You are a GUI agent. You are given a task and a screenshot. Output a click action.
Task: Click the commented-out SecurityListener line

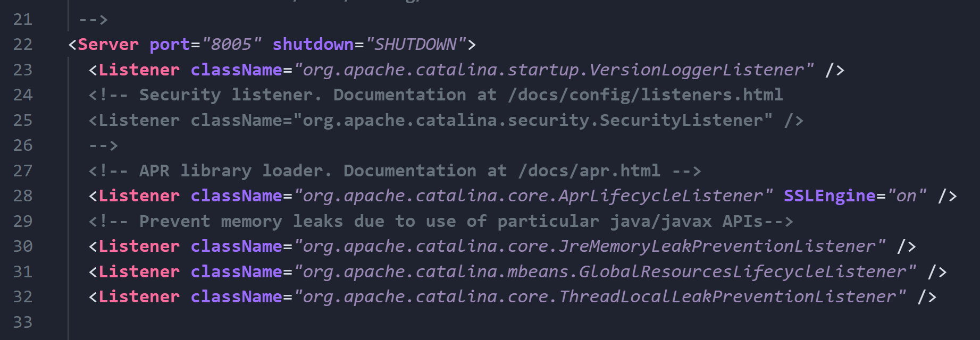tap(446, 120)
